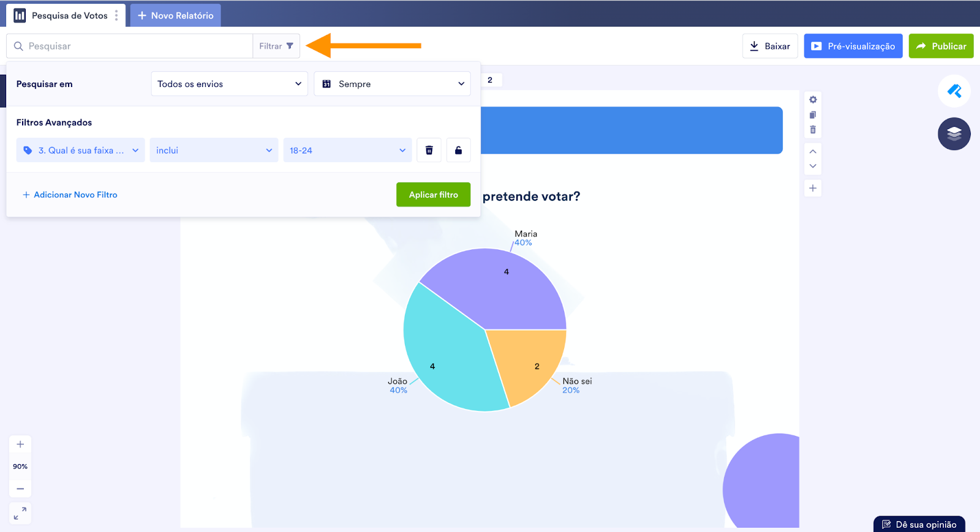Click the João chart label
Image resolution: width=980 pixels, height=532 pixels.
click(398, 381)
